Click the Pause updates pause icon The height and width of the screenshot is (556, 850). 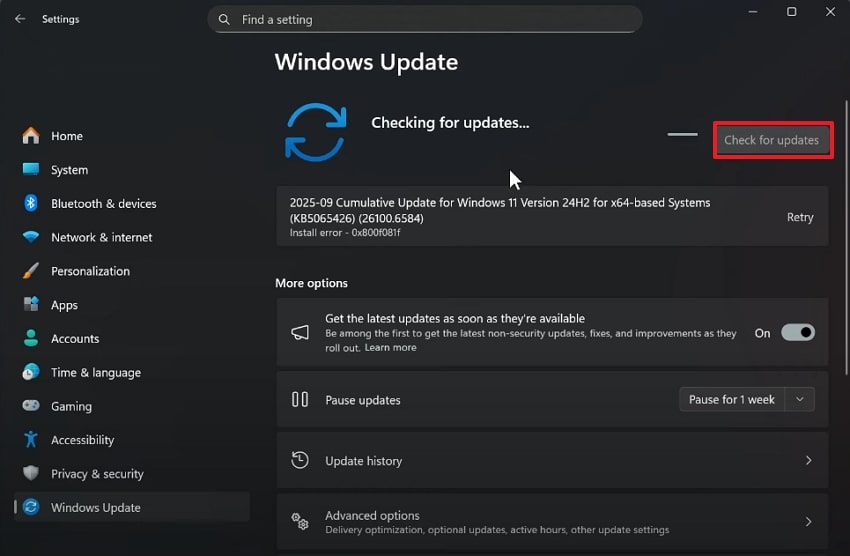pos(300,399)
